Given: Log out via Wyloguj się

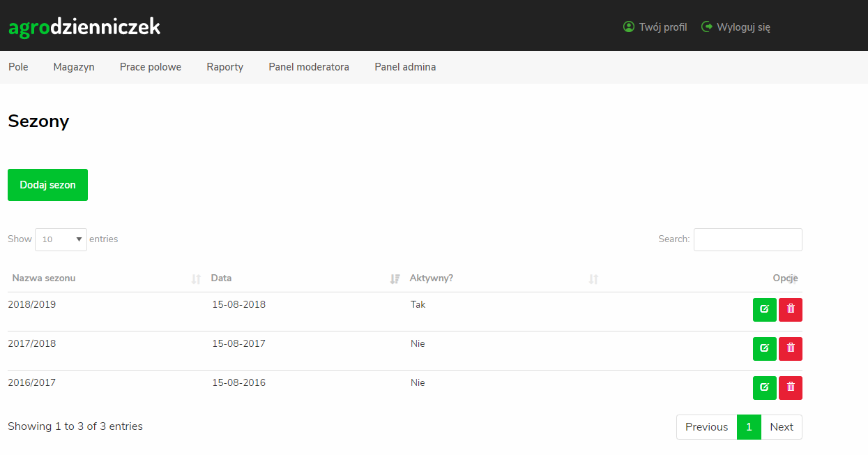Looking at the screenshot, I should click(x=736, y=27).
